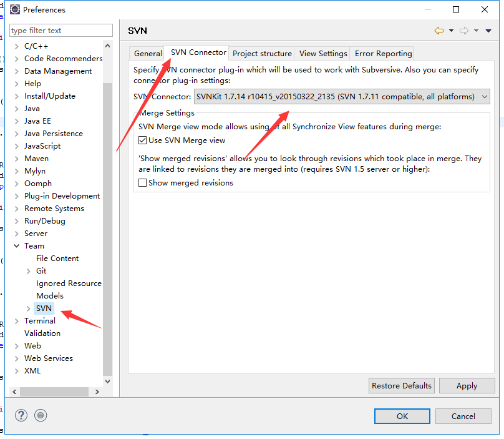
Task: Click the Preferences window icon in title bar
Action: tap(15, 9)
